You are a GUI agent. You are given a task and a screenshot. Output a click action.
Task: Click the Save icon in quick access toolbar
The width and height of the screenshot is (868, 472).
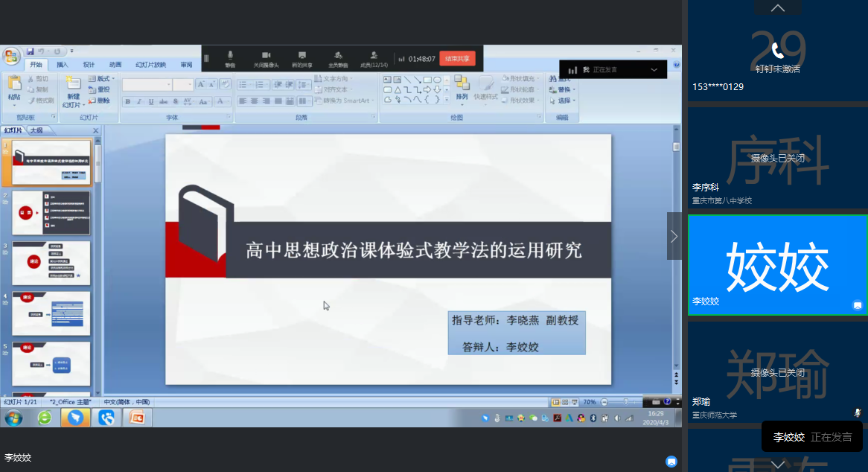(31, 51)
